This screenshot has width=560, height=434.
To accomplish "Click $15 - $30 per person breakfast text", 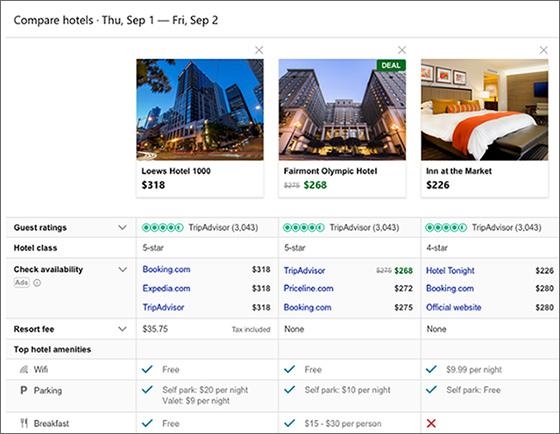I will pyautogui.click(x=343, y=424).
